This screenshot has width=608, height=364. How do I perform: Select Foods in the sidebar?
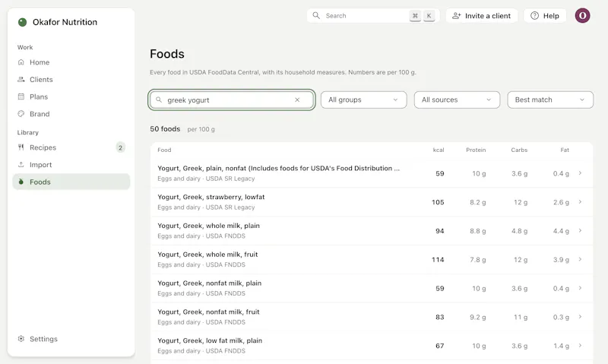click(71, 182)
